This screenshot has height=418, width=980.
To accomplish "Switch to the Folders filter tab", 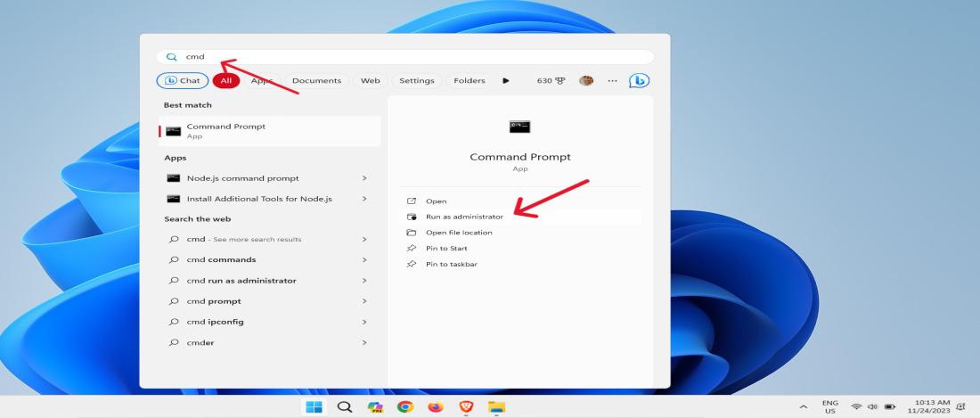I will [470, 80].
